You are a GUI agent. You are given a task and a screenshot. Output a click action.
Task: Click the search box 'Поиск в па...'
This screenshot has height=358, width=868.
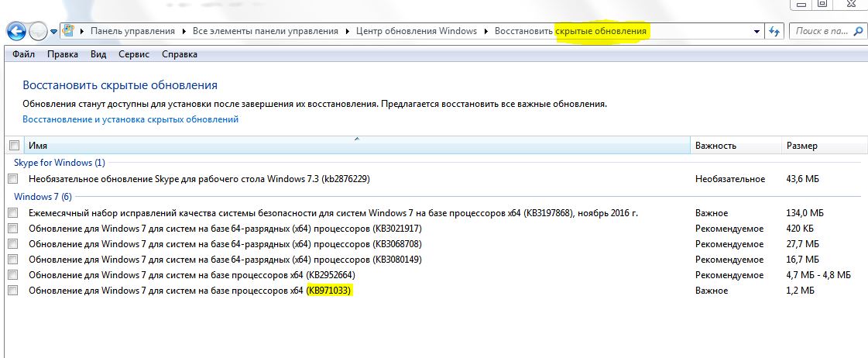coord(829,31)
